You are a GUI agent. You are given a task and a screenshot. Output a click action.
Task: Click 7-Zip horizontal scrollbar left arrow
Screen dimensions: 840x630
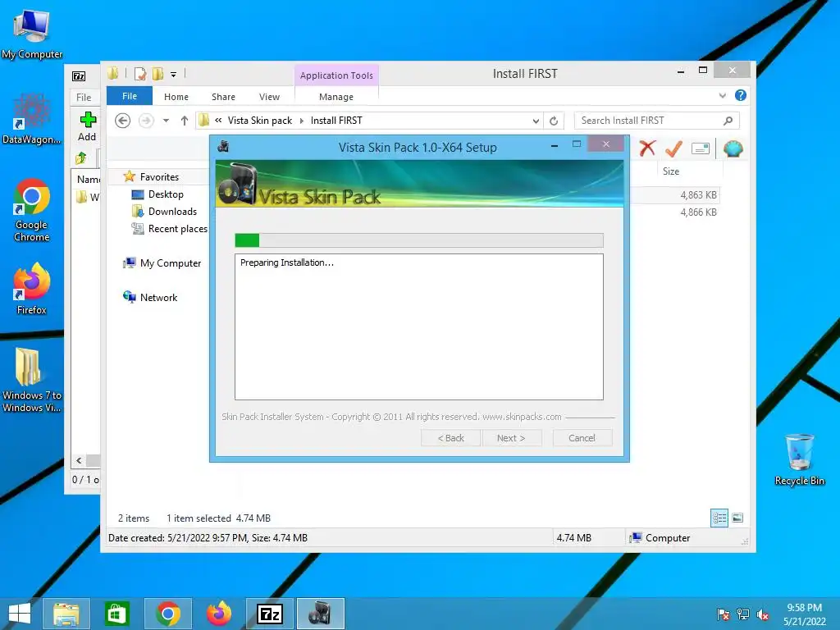click(x=79, y=460)
